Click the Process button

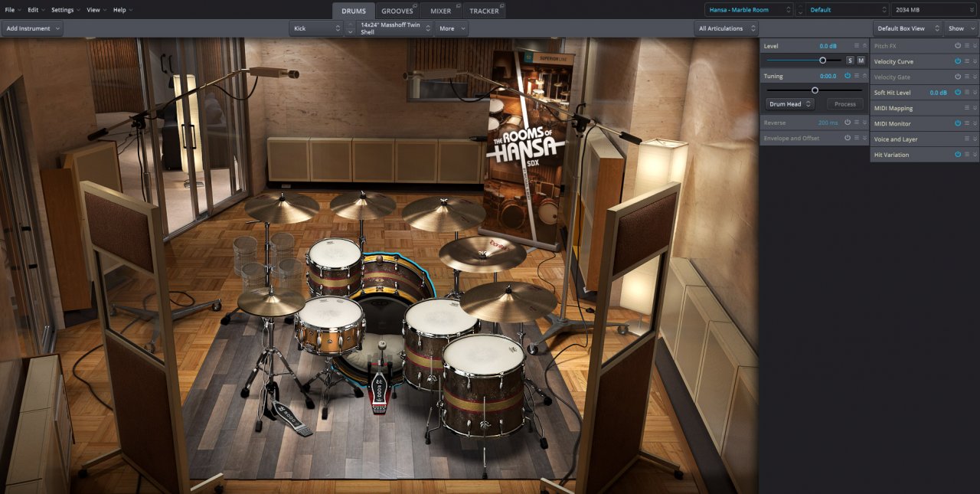pyautogui.click(x=845, y=104)
